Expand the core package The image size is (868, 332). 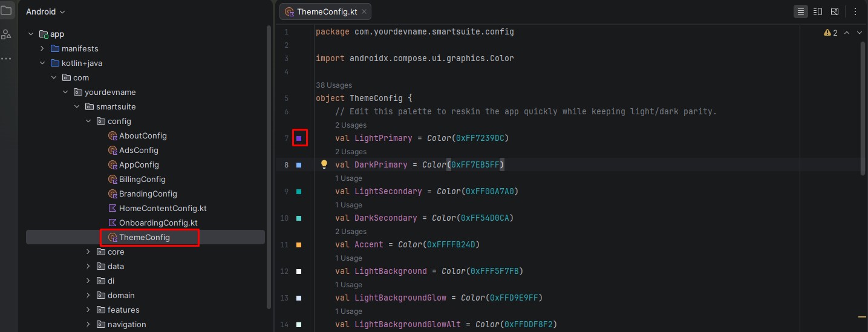[x=88, y=252]
